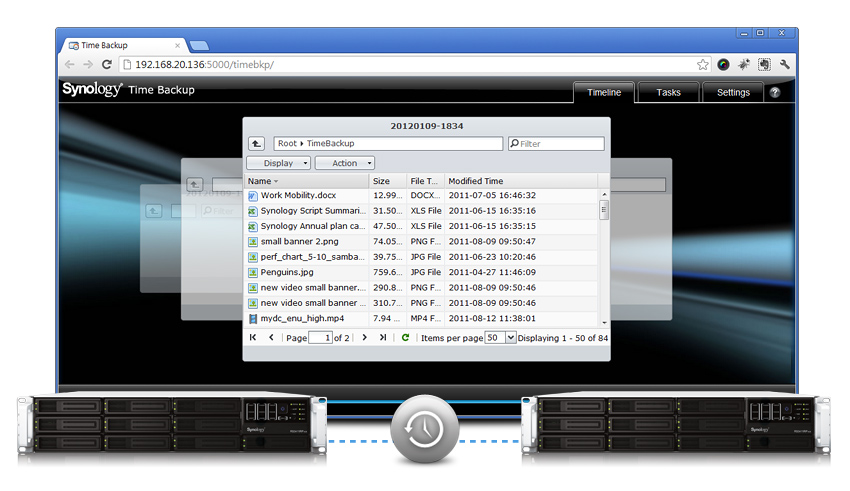Click the parent folder up-arrow icon
This screenshot has height=491, width=850.
[257, 144]
